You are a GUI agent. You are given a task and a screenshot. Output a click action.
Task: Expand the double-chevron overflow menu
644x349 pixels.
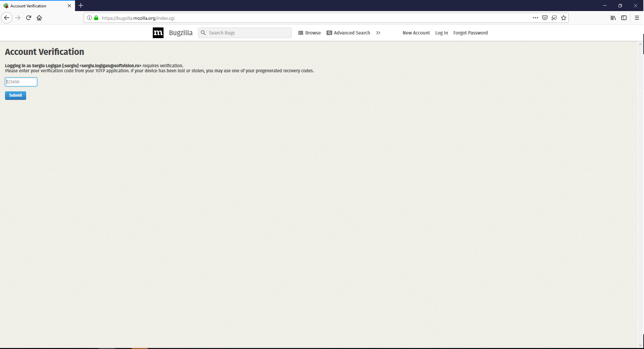point(378,32)
